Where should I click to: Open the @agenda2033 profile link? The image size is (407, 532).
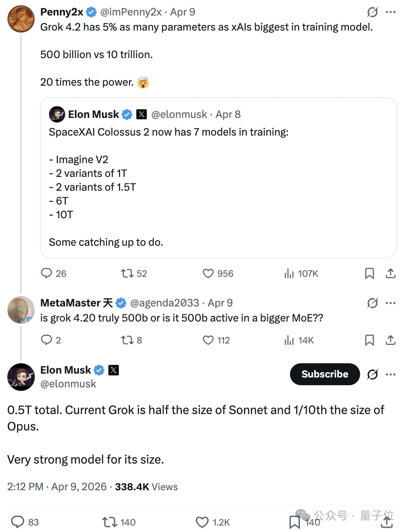pos(164,303)
